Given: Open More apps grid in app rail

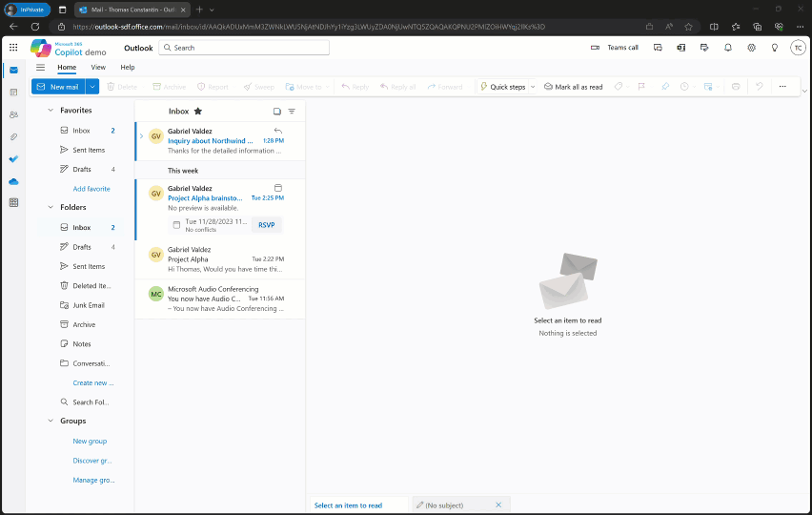Looking at the screenshot, I should [14, 202].
